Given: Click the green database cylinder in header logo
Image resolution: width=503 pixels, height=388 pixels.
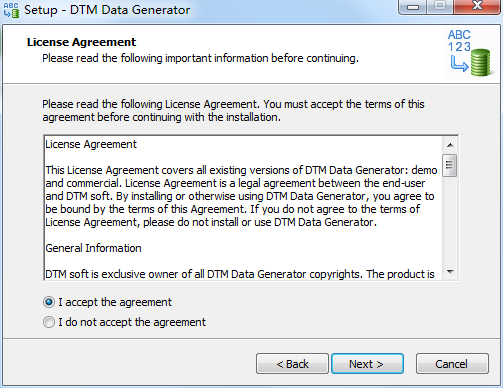Looking at the screenshot, I should pos(481,62).
